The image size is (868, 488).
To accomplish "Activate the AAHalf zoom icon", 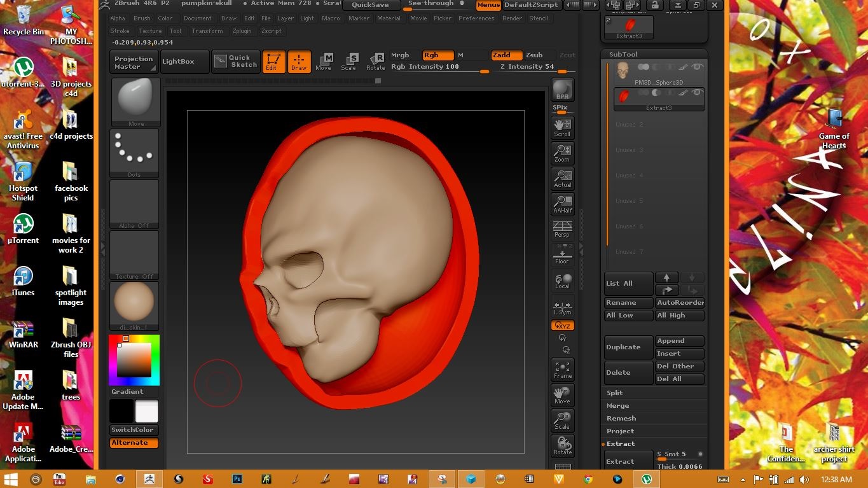I will click(562, 204).
